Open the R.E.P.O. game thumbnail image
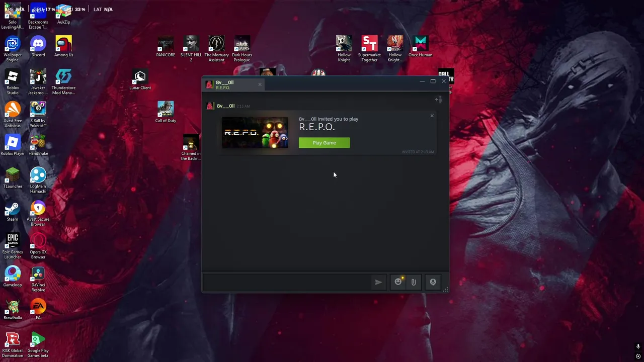This screenshot has width=644, height=362. [x=255, y=133]
